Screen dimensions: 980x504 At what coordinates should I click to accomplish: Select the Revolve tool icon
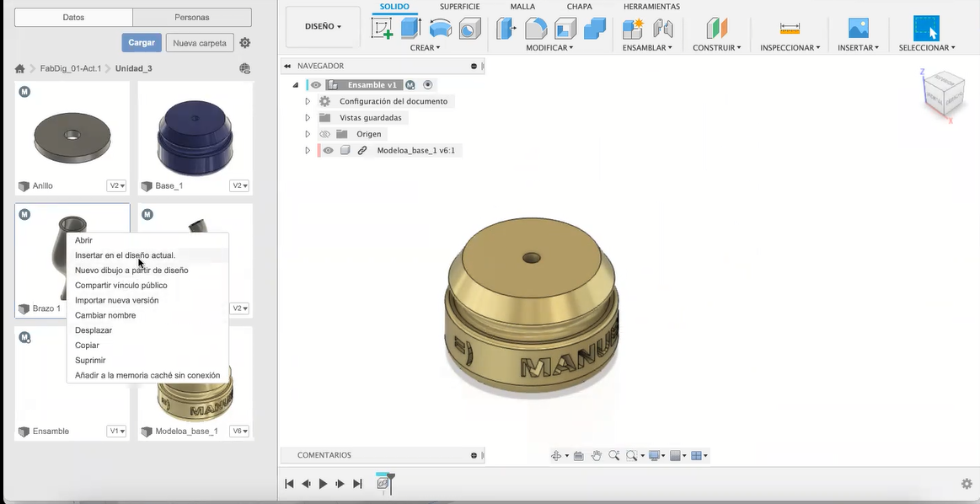441,29
